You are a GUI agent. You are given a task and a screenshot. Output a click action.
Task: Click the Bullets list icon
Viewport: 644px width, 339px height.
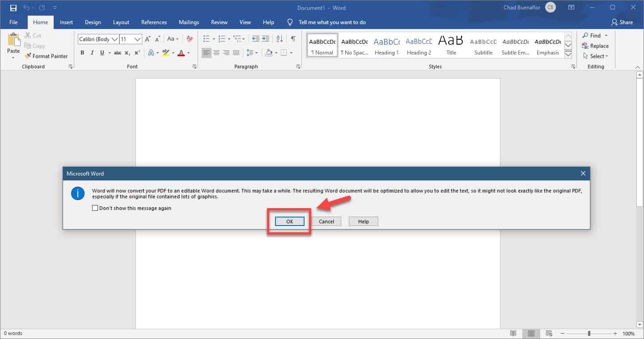click(206, 39)
